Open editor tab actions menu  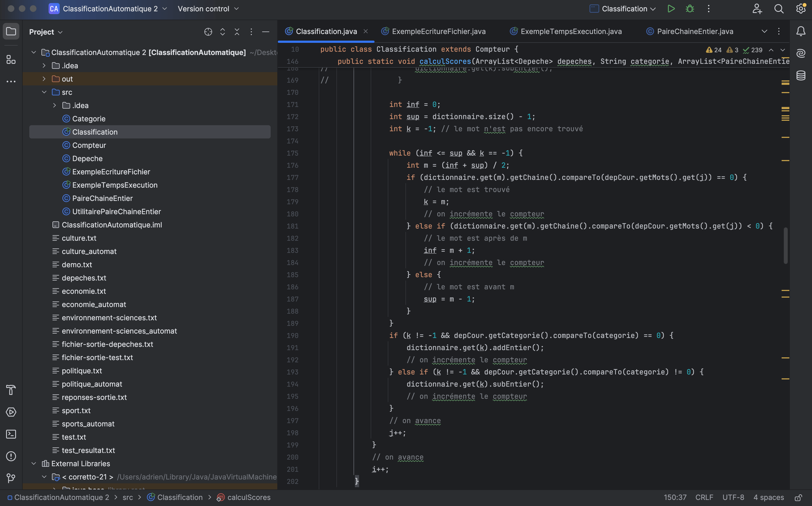pyautogui.click(x=779, y=32)
